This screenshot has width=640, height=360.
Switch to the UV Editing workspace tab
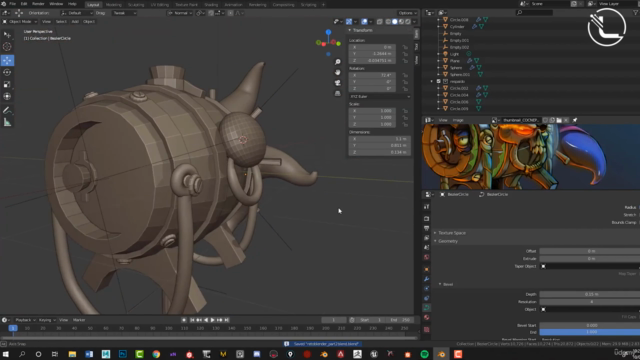point(160,4)
